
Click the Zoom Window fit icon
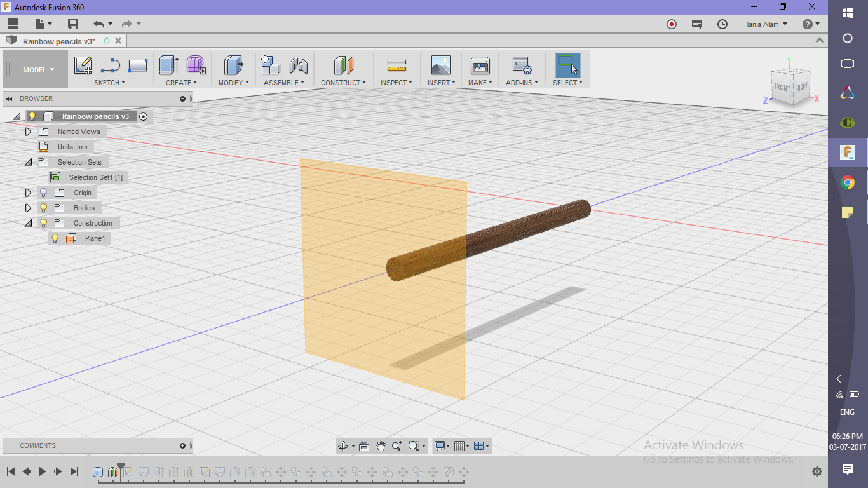(414, 446)
